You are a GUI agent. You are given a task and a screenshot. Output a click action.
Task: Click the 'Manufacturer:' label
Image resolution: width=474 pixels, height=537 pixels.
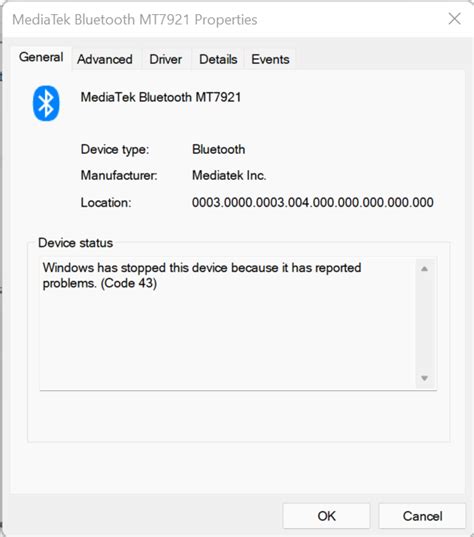119,175
